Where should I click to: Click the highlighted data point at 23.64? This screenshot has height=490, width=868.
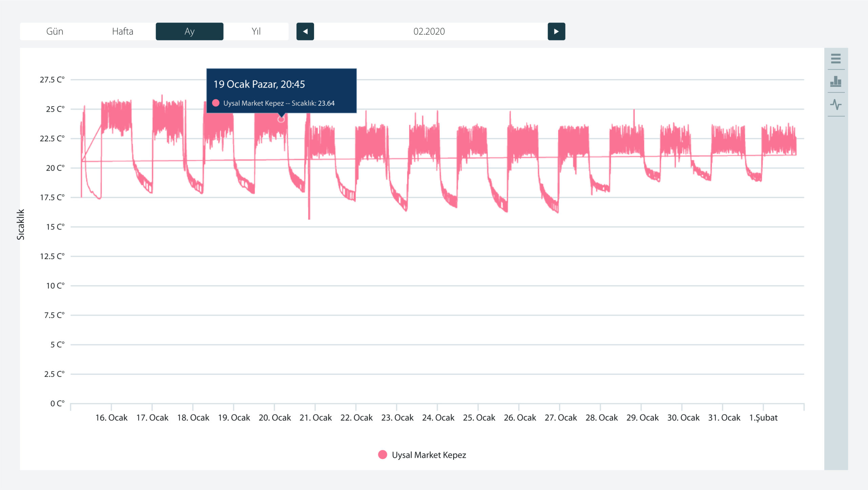[281, 119]
